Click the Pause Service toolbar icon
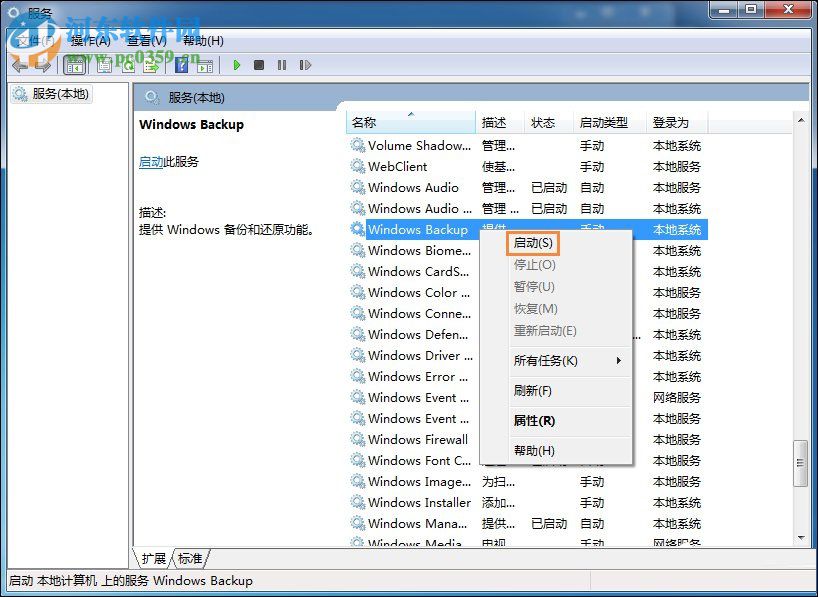Viewport: 818px width, 597px height. [281, 65]
